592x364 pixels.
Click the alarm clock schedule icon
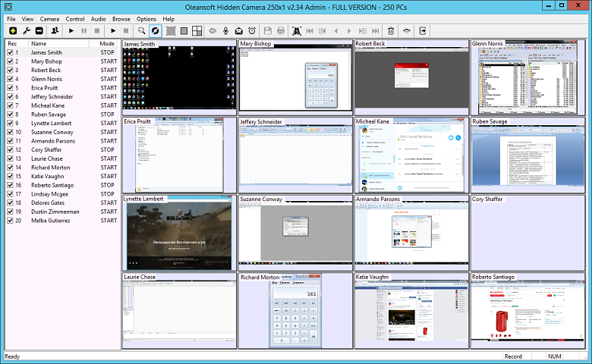click(x=252, y=31)
